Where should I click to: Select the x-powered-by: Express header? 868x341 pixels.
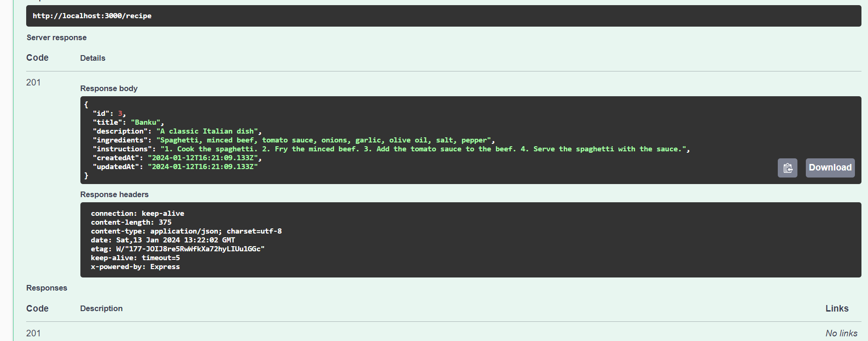coord(135,266)
